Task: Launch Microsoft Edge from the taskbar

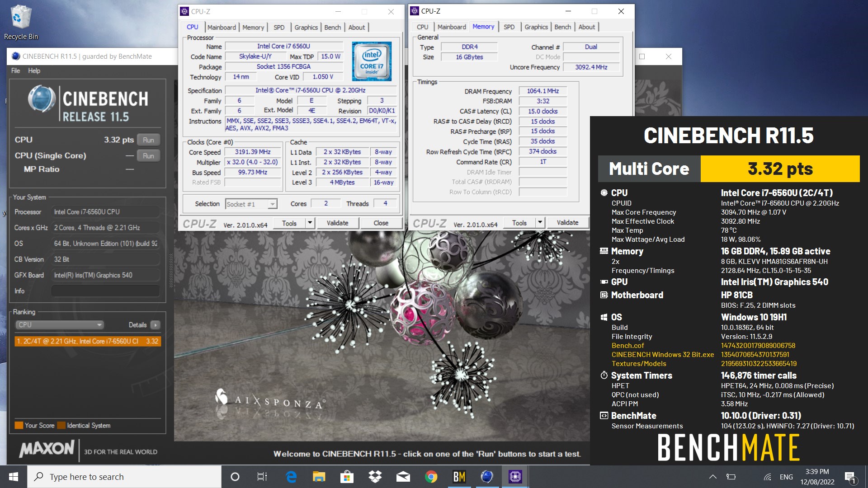Action: pos(291,477)
